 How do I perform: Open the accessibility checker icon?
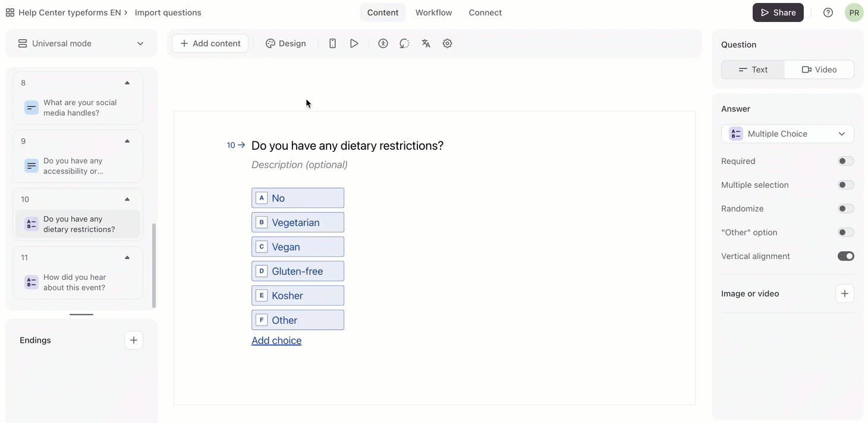(383, 43)
